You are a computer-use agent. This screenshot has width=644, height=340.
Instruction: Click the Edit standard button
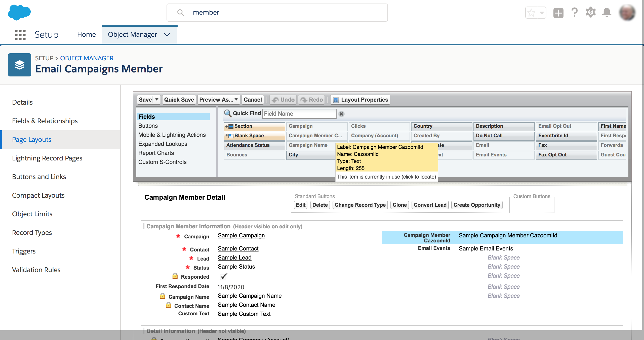point(301,205)
